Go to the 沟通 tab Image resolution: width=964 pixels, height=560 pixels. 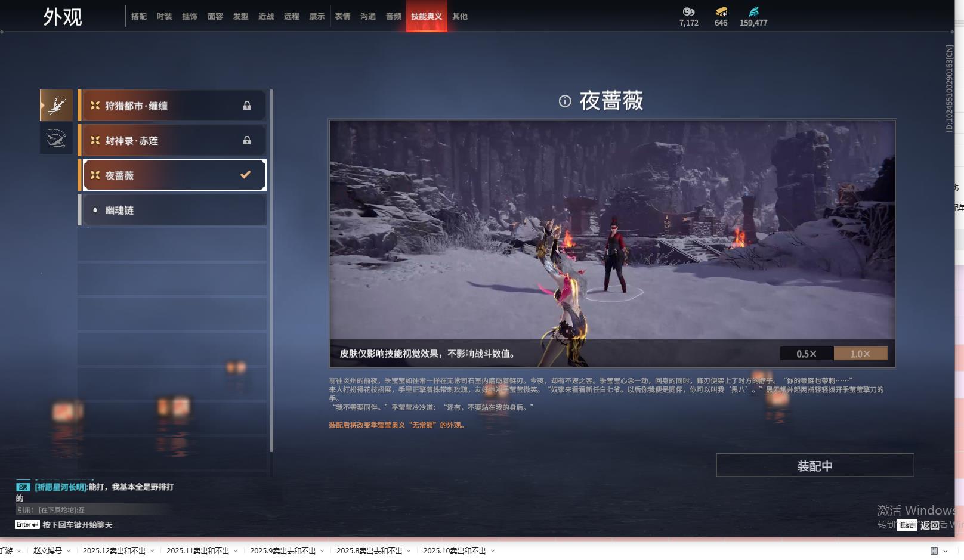tap(368, 17)
